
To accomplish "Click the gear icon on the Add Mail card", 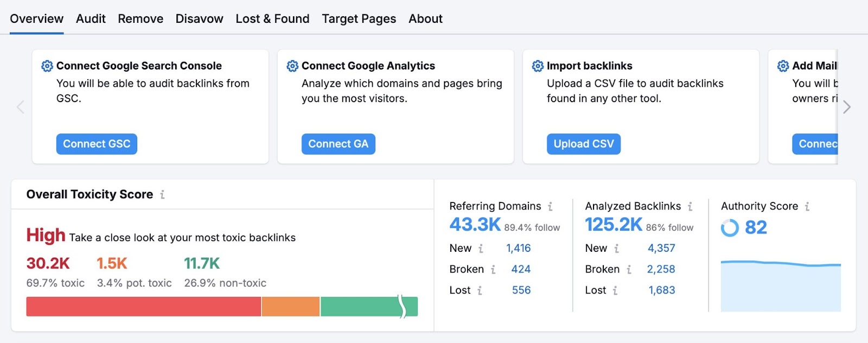I will click(x=783, y=65).
